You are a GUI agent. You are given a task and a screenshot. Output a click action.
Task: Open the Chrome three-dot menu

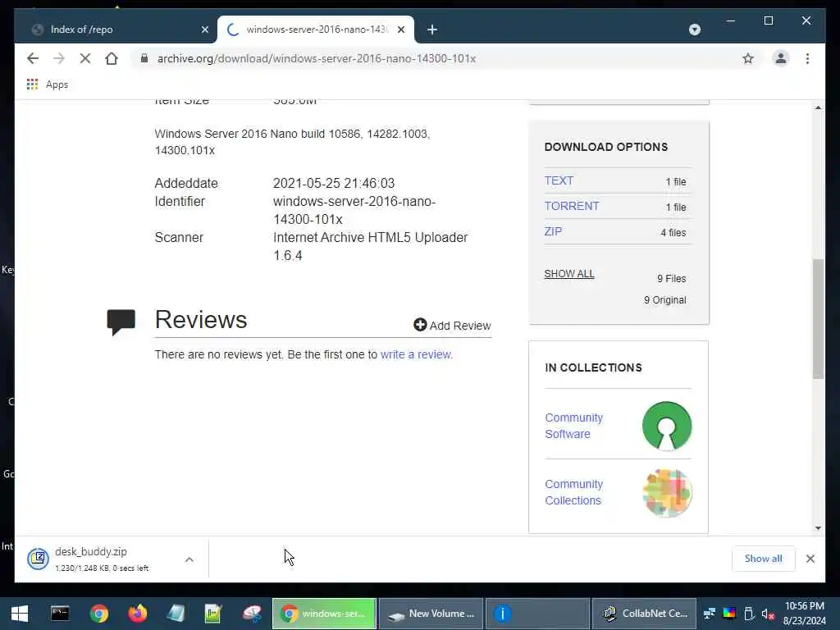(x=807, y=58)
